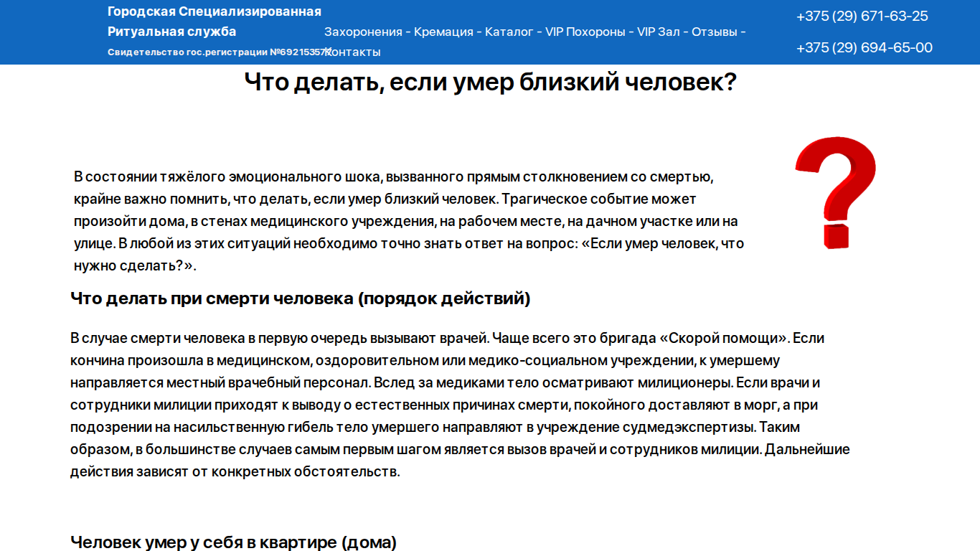
Task: Call phone number +375 (29) 671-63-25
Action: click(862, 17)
